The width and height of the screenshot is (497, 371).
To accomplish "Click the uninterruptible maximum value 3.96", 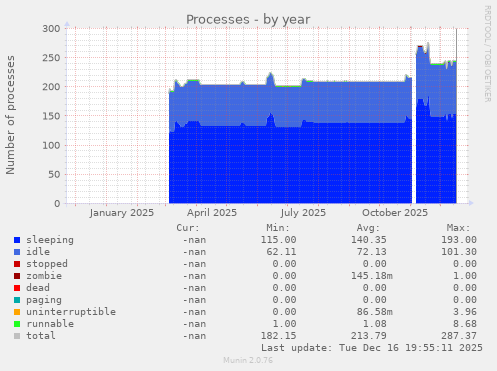I will 465,312.
